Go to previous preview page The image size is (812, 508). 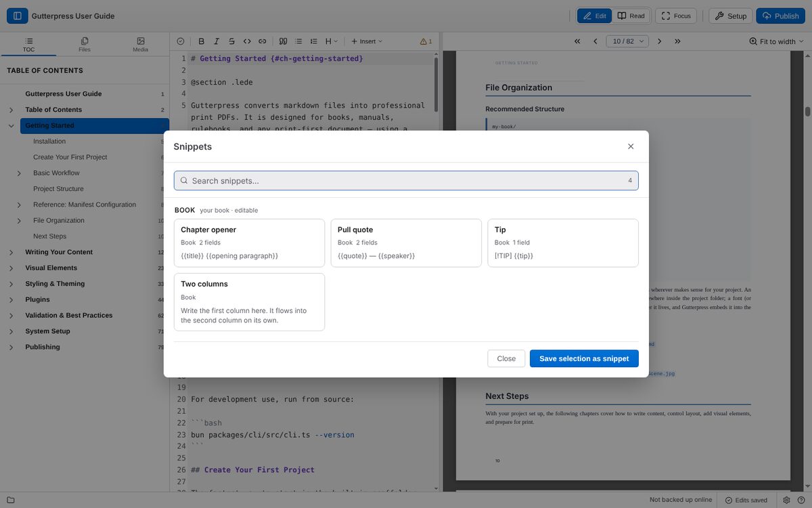[595, 41]
